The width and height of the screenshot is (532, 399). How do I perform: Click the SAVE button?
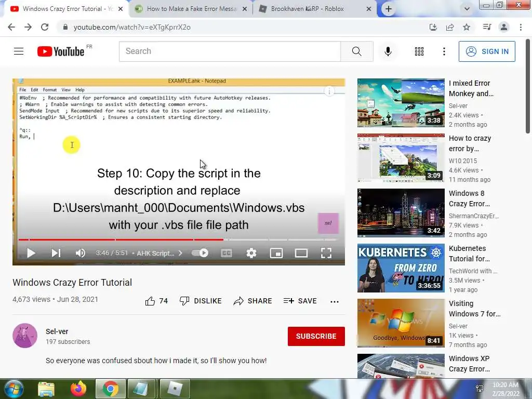[x=300, y=301]
